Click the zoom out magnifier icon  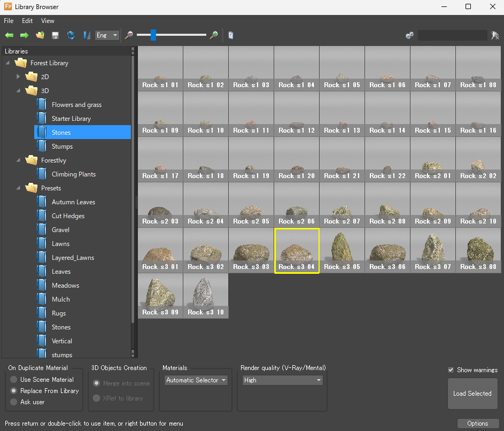coord(129,35)
